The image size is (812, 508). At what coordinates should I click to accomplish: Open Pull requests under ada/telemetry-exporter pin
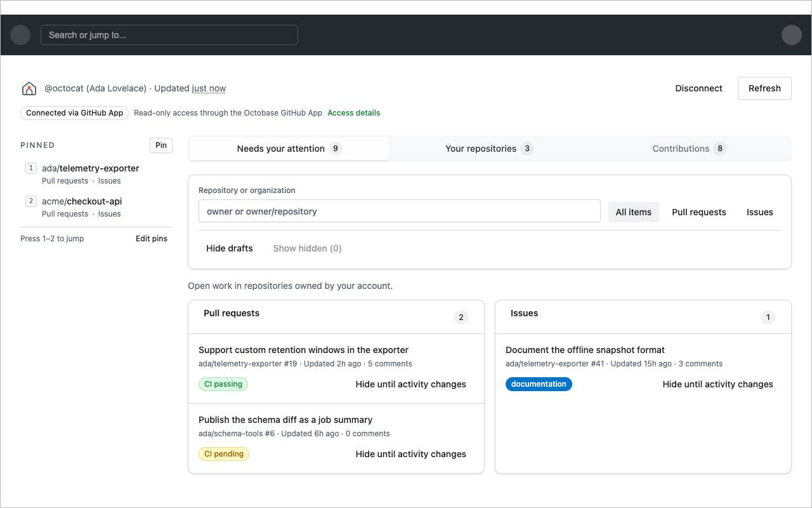pyautogui.click(x=65, y=181)
